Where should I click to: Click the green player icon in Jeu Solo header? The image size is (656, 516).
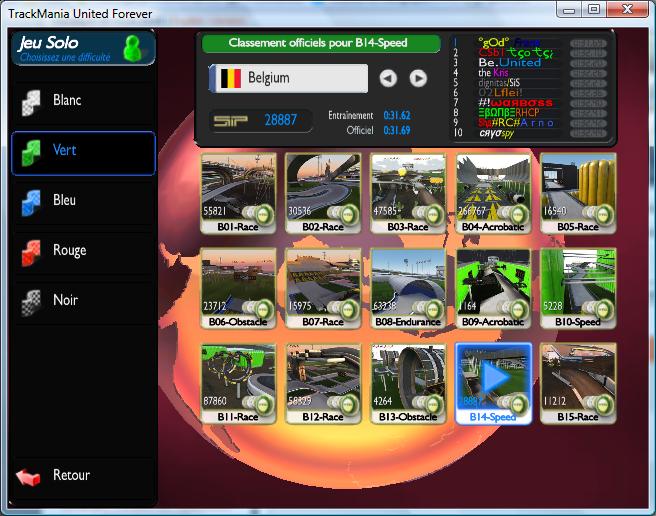click(132, 48)
